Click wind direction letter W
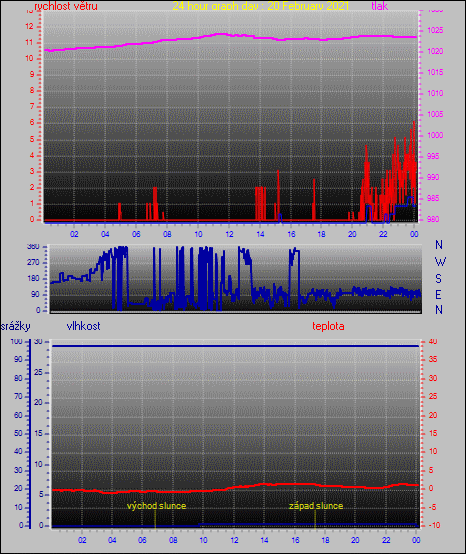Screen dimensions: 466x554 (x=440, y=262)
